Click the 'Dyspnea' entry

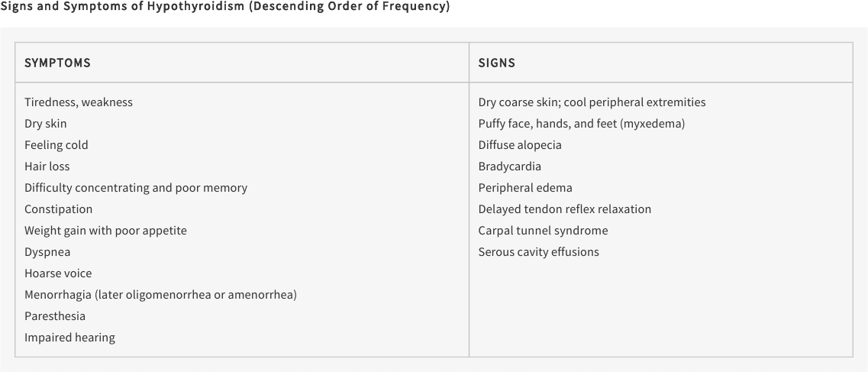click(47, 252)
